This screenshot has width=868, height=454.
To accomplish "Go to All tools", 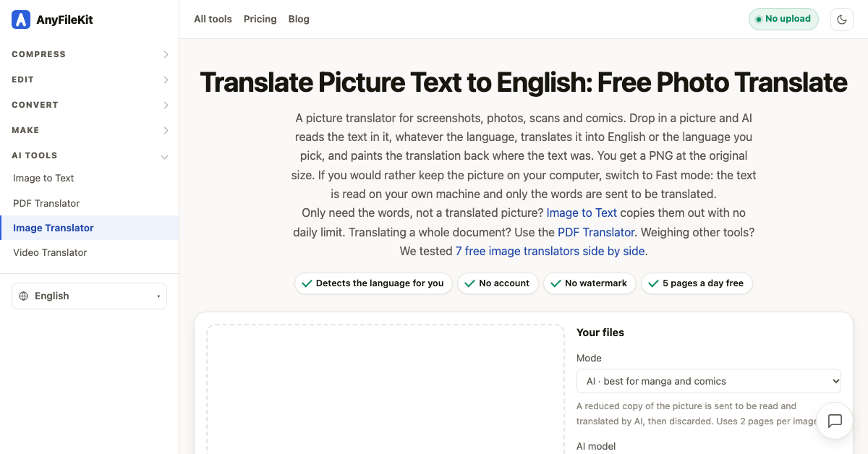I will click(x=213, y=19).
